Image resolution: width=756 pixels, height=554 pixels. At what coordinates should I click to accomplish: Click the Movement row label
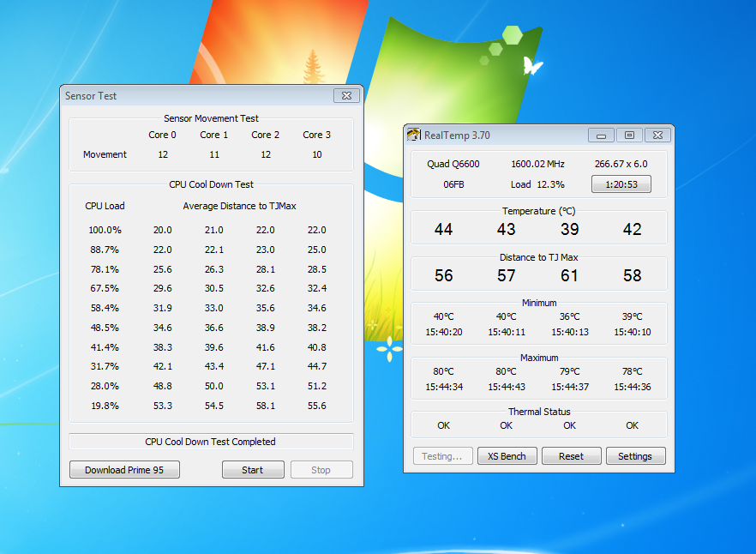pos(105,154)
